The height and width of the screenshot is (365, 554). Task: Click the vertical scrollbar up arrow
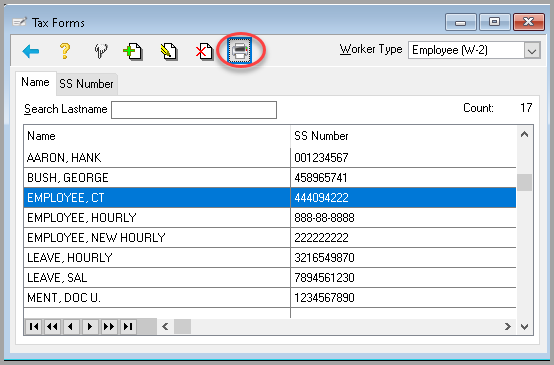pos(524,134)
